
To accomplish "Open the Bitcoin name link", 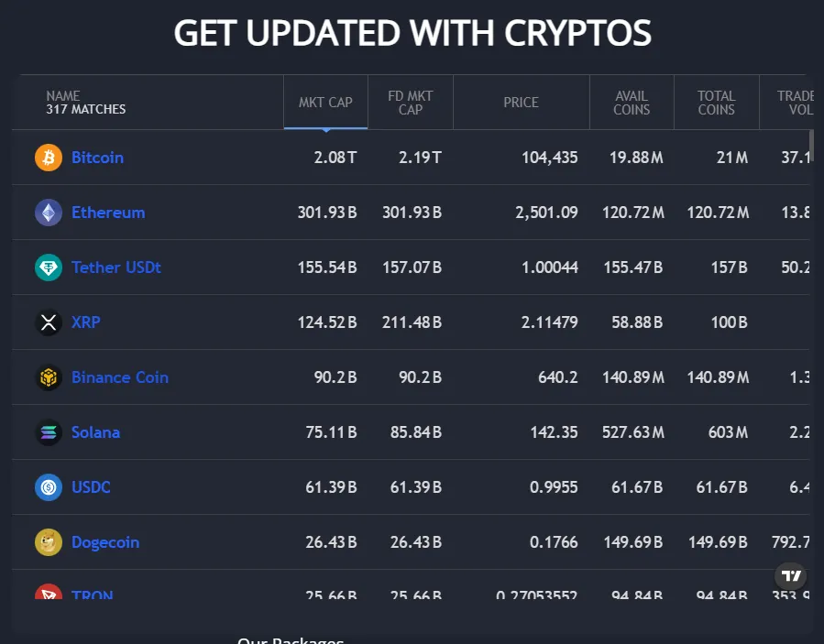I will point(97,158).
